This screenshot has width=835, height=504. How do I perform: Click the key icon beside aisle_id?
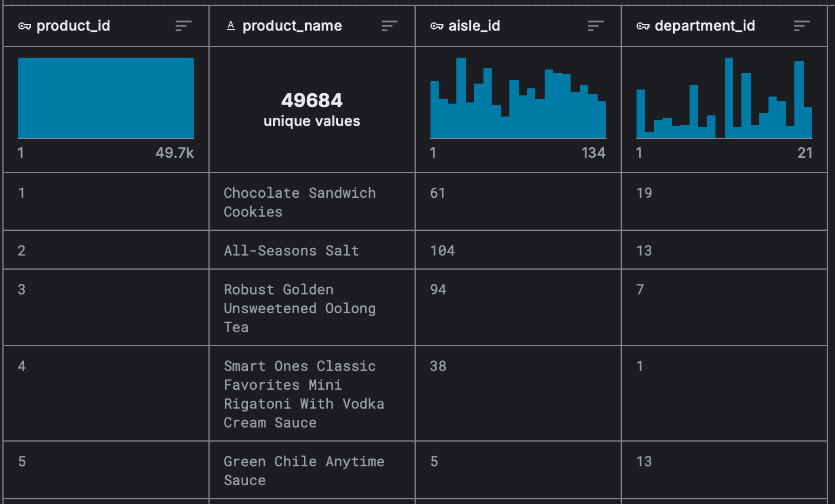(x=437, y=26)
